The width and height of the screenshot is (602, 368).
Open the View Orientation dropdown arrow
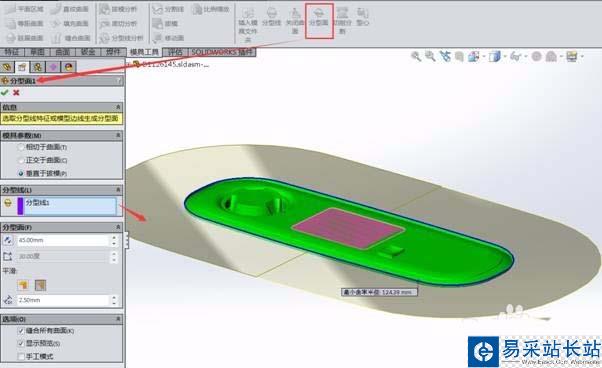tap(483, 57)
